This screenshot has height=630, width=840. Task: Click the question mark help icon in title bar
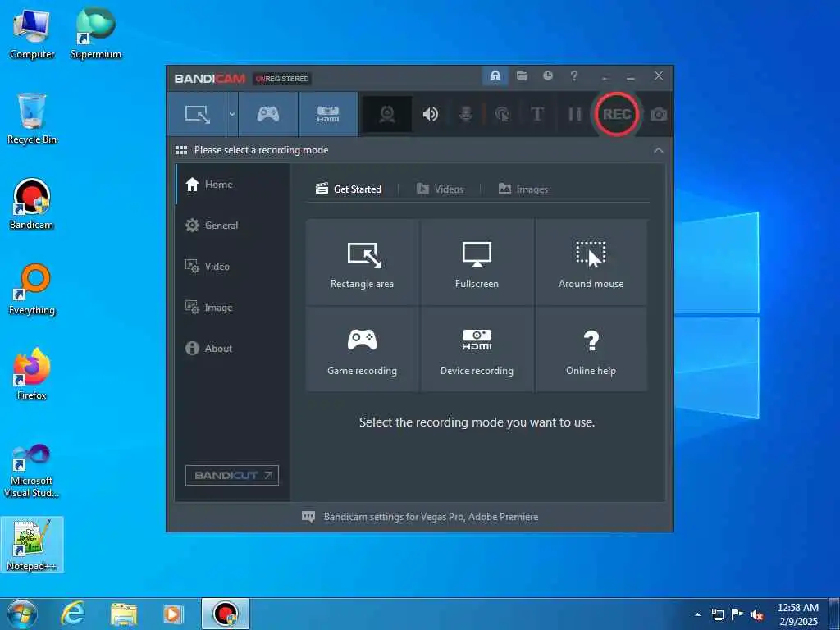click(574, 76)
